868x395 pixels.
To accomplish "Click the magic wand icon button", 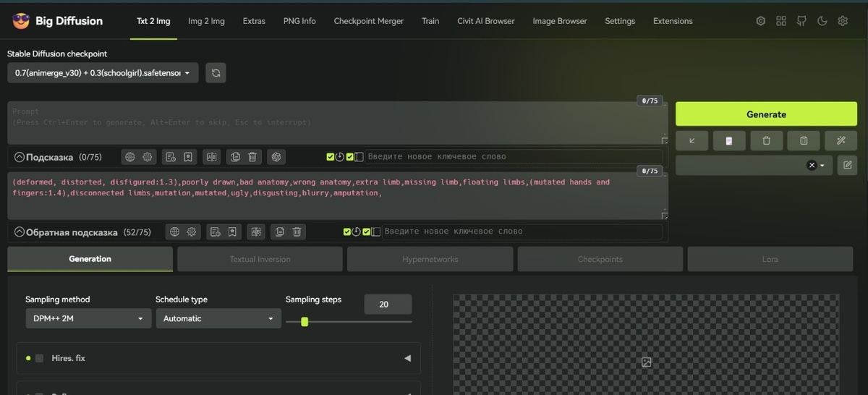I will click(x=841, y=140).
